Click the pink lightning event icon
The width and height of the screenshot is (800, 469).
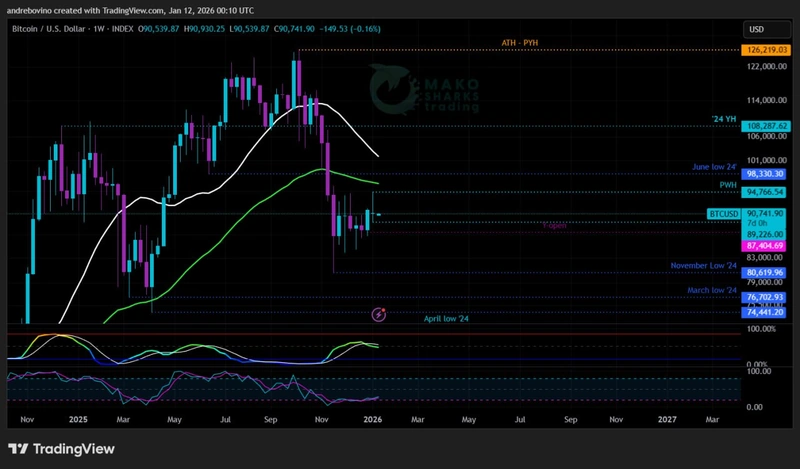pyautogui.click(x=379, y=314)
